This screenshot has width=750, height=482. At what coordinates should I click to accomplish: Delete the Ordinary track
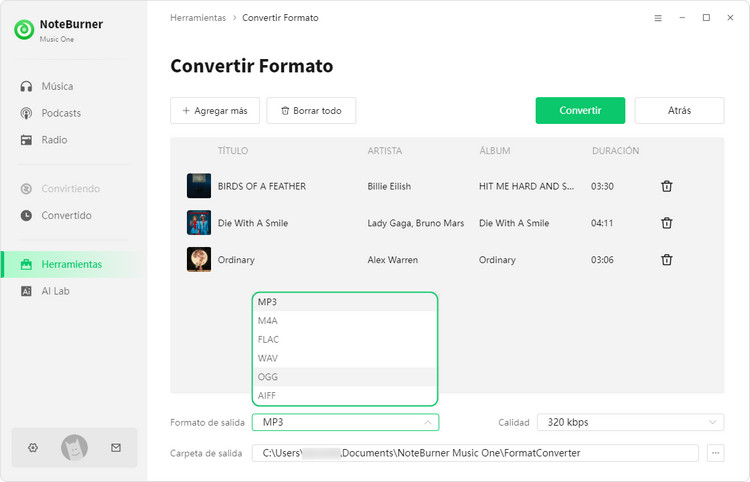(667, 260)
